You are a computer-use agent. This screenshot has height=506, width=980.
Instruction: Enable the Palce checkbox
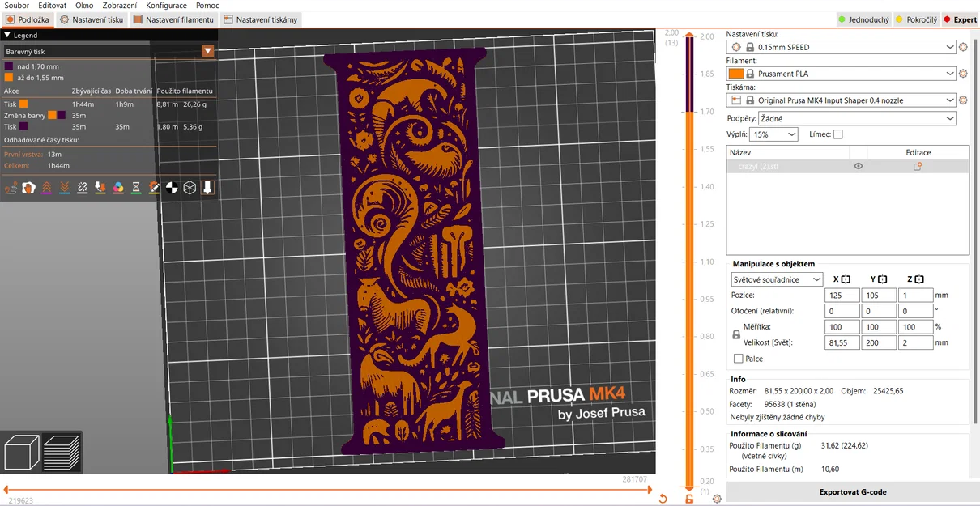coord(738,359)
